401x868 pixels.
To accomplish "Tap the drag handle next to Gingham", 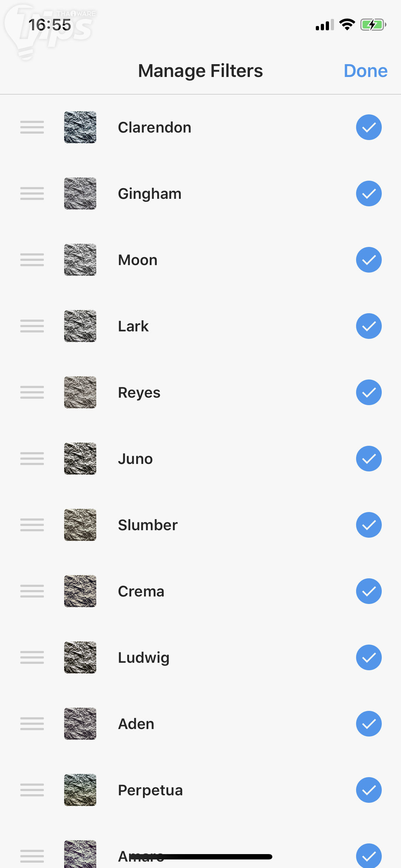I will (32, 193).
